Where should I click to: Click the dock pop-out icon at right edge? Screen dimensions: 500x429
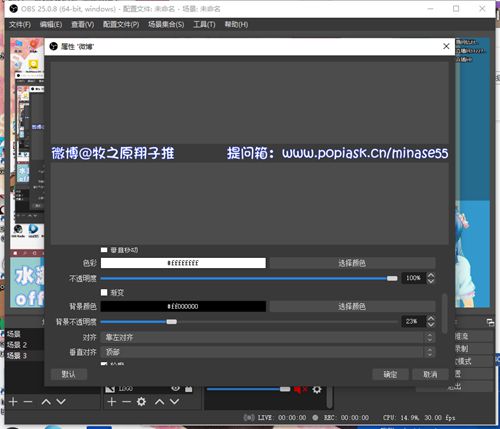coord(490,322)
